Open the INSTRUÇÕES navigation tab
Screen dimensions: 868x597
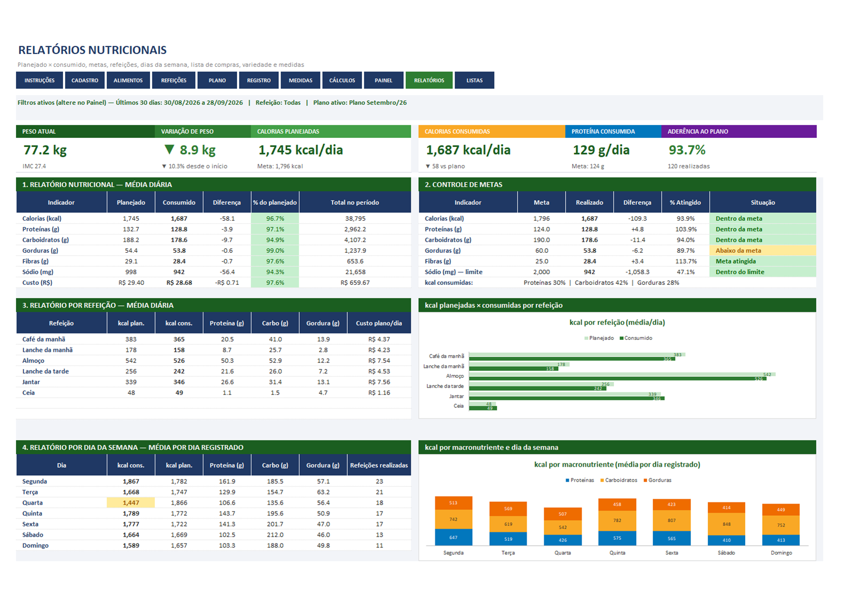40,80
